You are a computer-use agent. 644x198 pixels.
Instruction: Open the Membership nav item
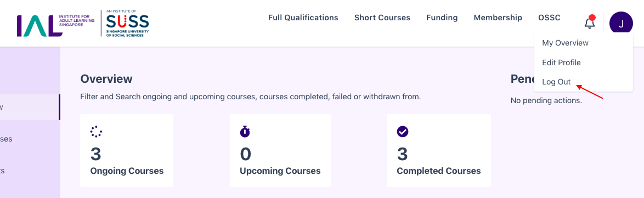click(x=498, y=18)
